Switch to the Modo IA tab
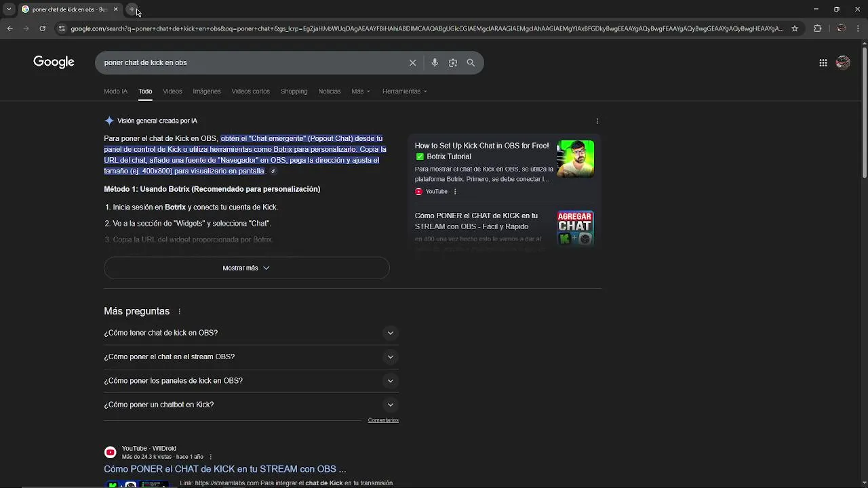Screen dimensions: 868x488 click(x=115, y=91)
